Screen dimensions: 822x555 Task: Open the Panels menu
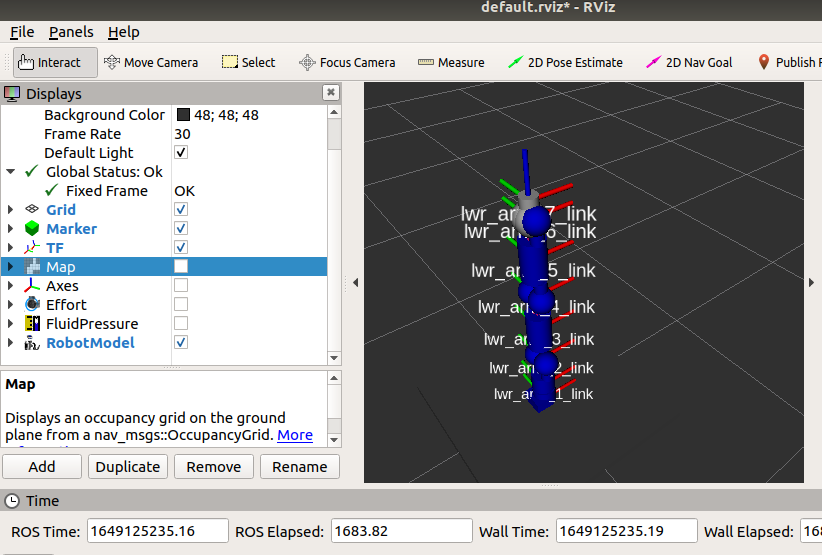71,32
